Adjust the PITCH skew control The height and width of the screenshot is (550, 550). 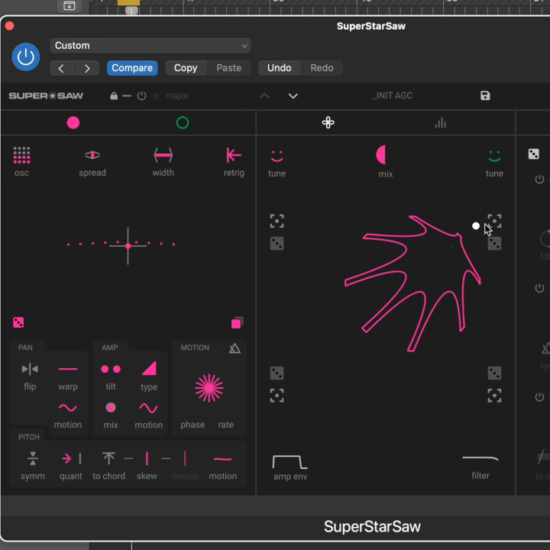(x=147, y=458)
